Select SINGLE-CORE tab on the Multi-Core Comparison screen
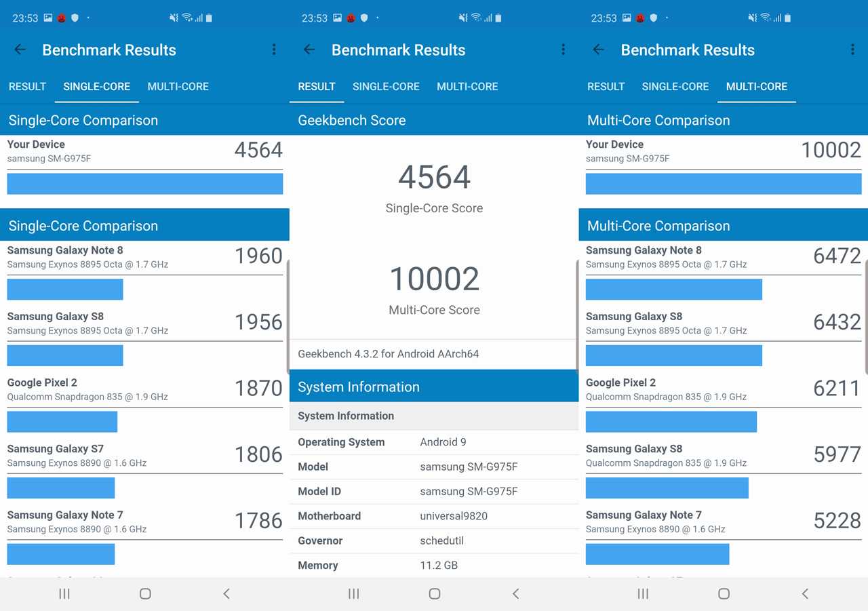The height and width of the screenshot is (611, 868). [675, 87]
